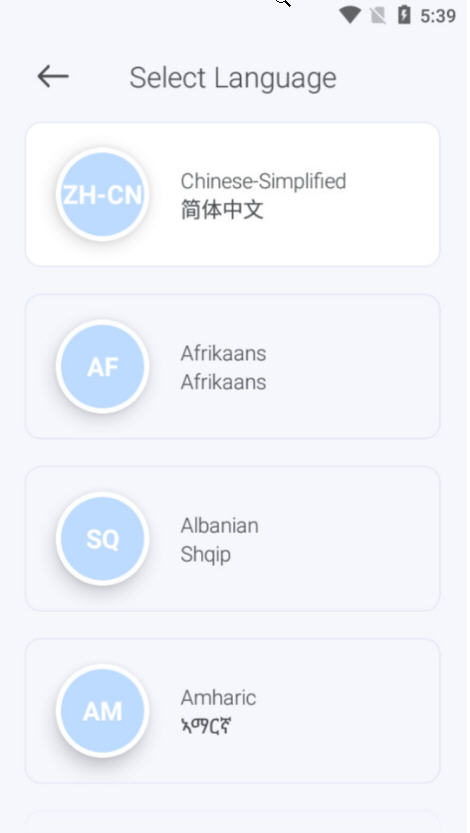Tap the back arrow icon
470x833 pixels.
(x=53, y=76)
